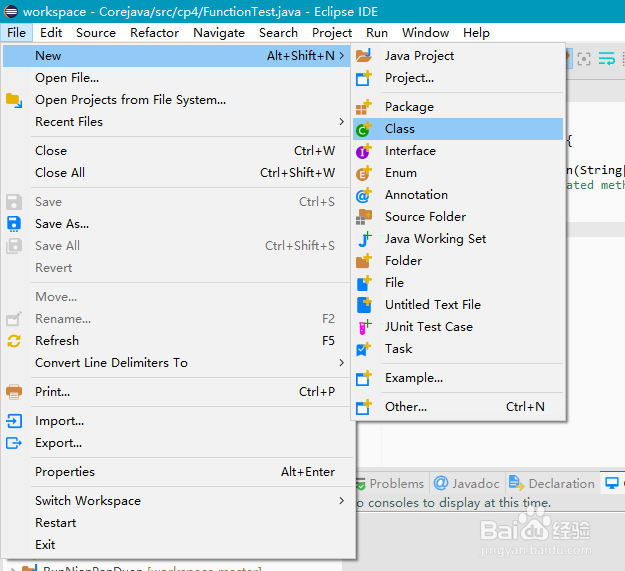The height and width of the screenshot is (571, 625).
Task: Choose Export... menu entry
Action: pos(176,443)
